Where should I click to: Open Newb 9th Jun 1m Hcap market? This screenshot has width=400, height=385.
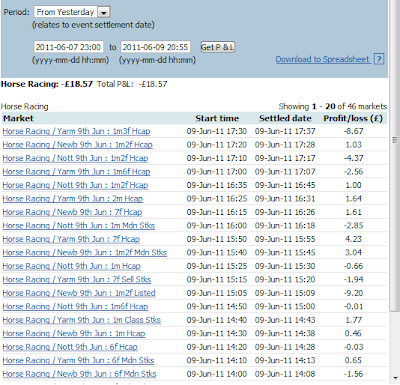tap(74, 333)
